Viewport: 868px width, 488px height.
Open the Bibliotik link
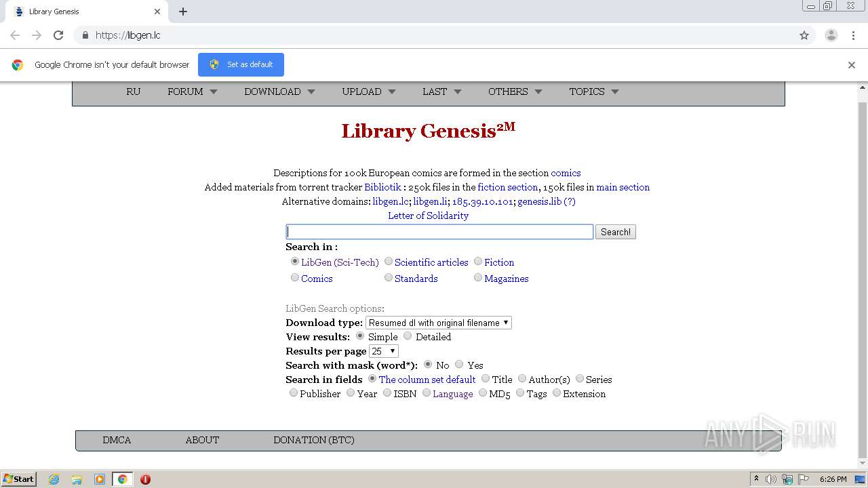[382, 187]
